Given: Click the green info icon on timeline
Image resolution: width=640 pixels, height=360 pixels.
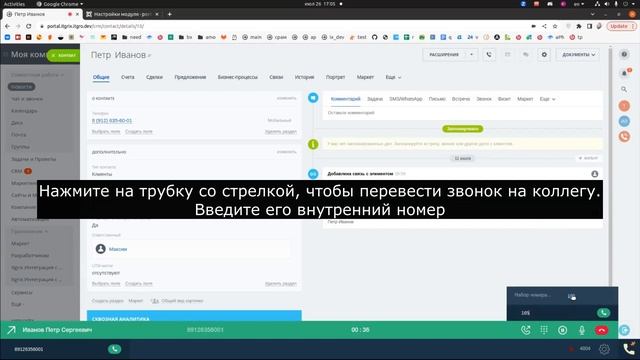Looking at the screenshot, I should [313, 144].
